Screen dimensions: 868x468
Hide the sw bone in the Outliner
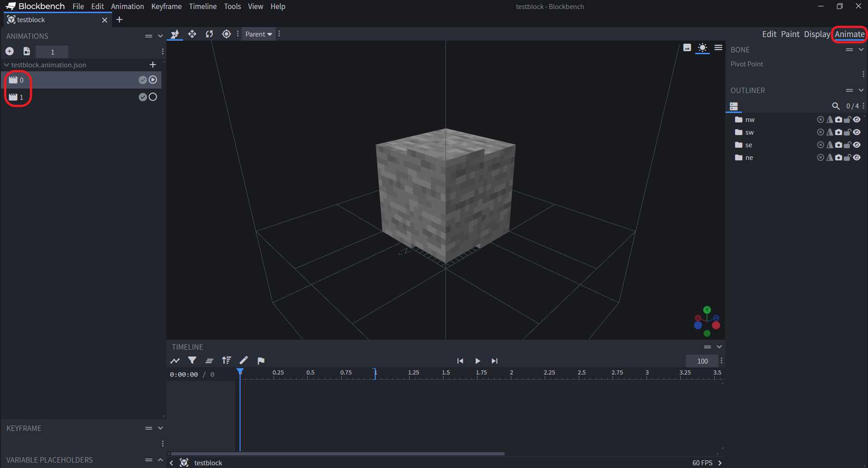(x=857, y=132)
